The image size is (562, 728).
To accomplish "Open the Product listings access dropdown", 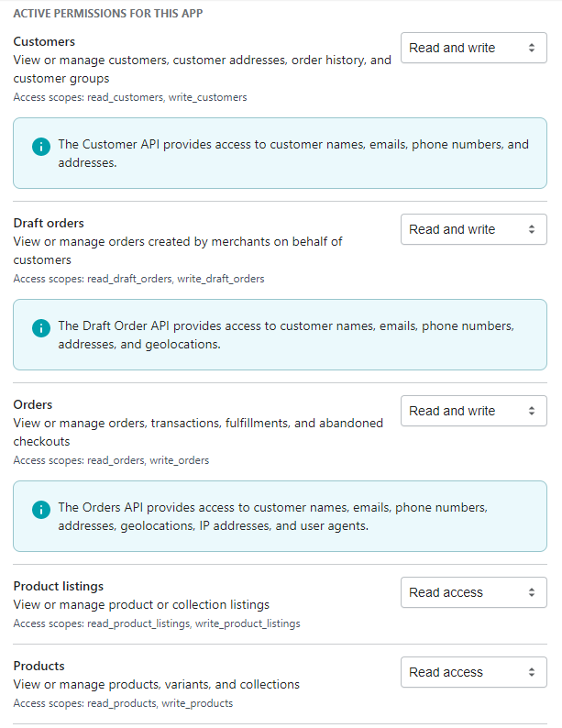I will point(474,592).
